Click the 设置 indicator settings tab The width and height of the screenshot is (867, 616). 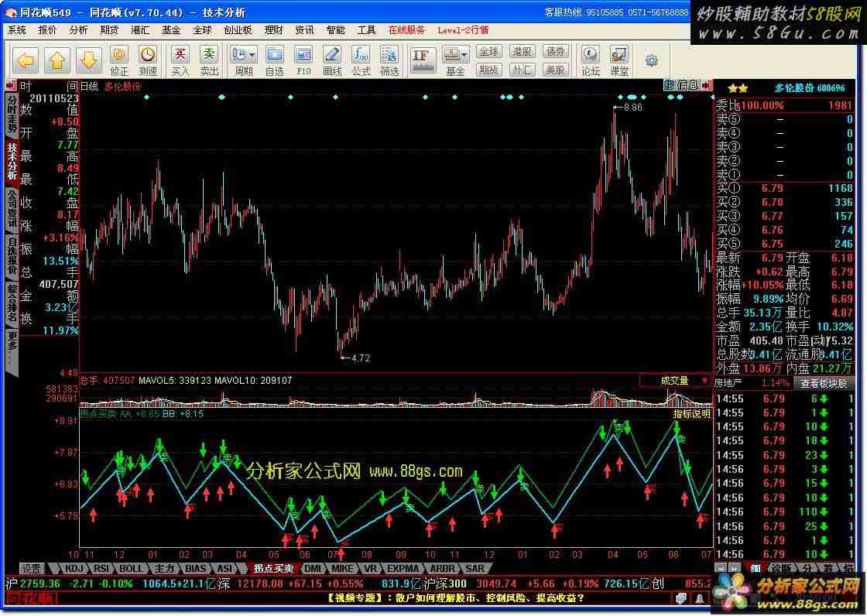tap(32, 569)
